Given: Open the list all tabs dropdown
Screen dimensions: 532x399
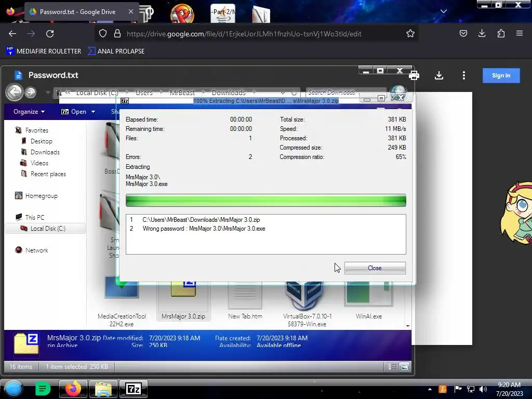Looking at the screenshot, I should point(444,11).
